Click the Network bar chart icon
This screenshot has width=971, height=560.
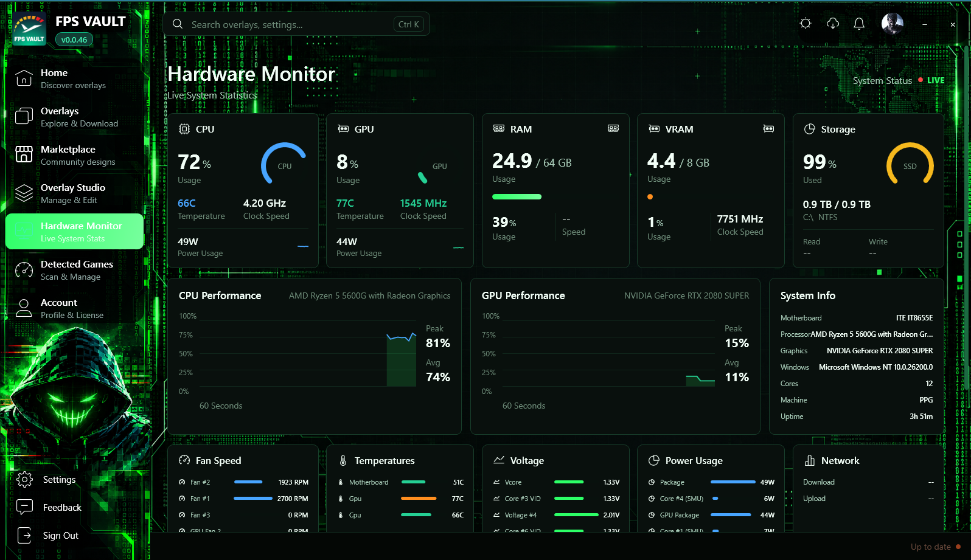(810, 460)
